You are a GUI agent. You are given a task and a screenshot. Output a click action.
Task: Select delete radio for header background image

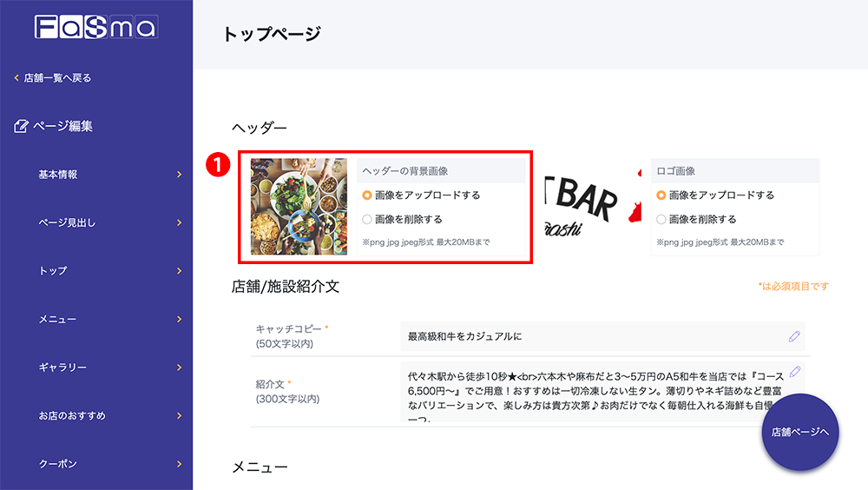click(367, 220)
